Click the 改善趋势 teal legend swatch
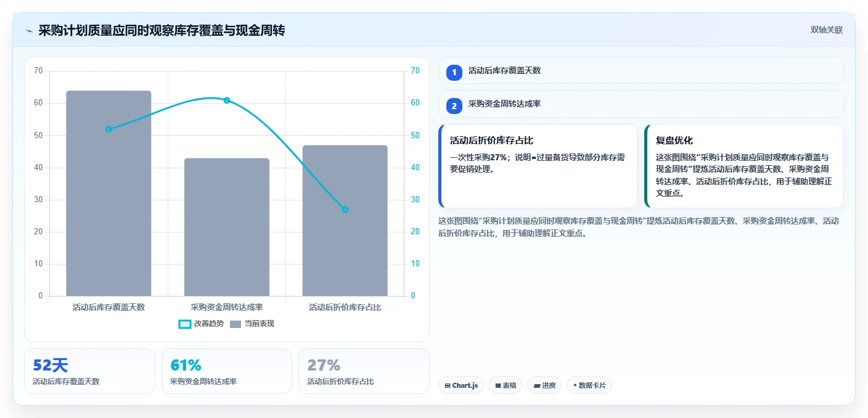Screen dimensions: 868x418 (x=184, y=324)
